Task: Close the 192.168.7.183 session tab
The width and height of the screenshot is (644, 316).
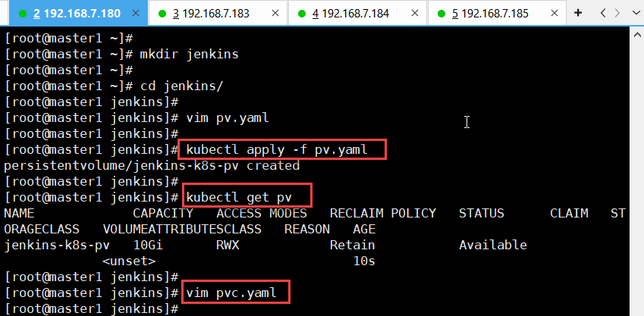Action: (x=275, y=13)
